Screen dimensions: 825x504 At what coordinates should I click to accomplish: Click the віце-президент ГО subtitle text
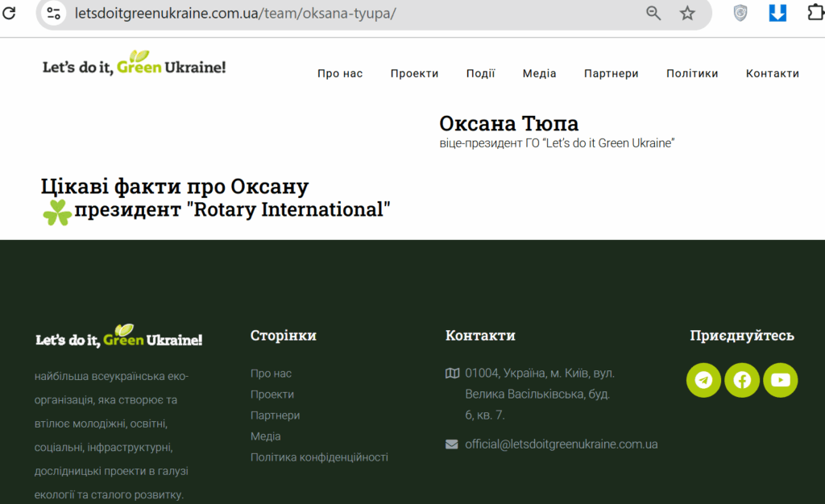click(x=557, y=143)
